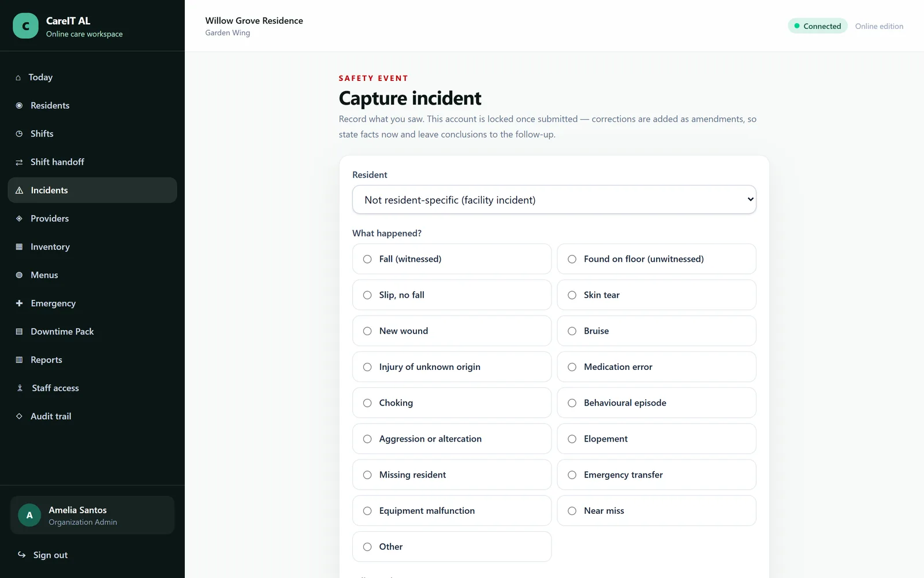
Task: Click the Sign out arrow icon
Action: (21, 555)
